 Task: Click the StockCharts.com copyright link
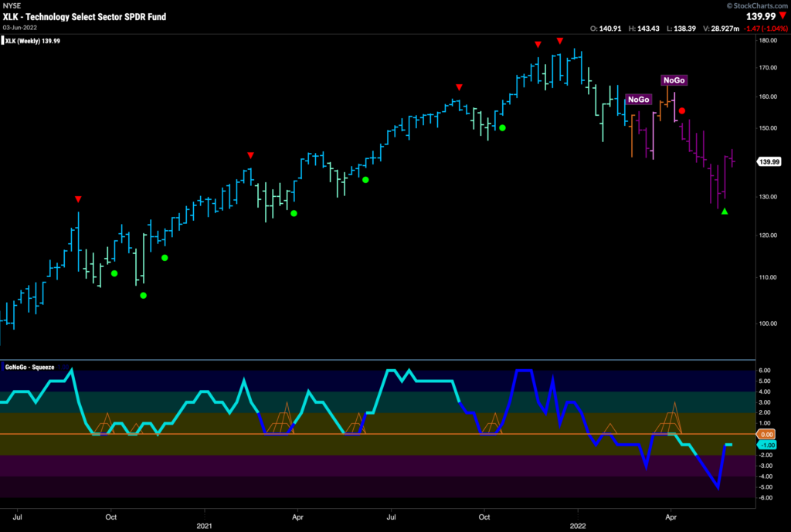757,5
